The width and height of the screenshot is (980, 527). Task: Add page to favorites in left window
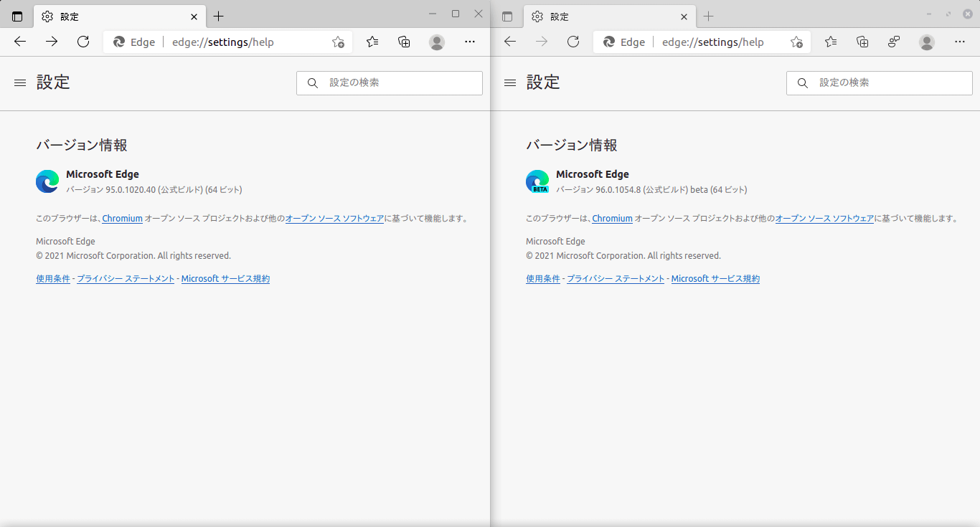point(338,42)
